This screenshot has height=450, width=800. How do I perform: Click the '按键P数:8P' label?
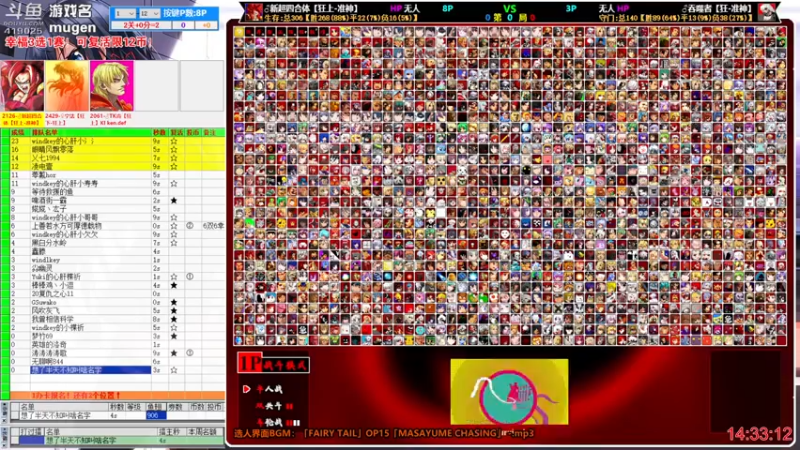[185, 13]
